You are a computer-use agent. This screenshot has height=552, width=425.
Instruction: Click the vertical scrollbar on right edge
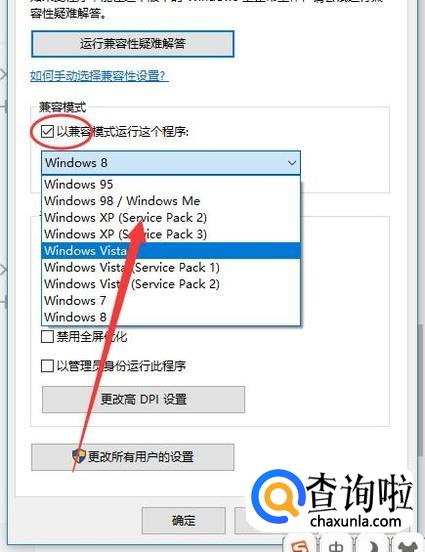click(x=421, y=390)
